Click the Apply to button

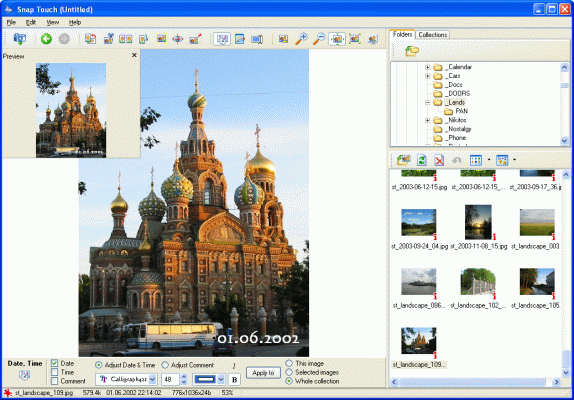click(263, 373)
